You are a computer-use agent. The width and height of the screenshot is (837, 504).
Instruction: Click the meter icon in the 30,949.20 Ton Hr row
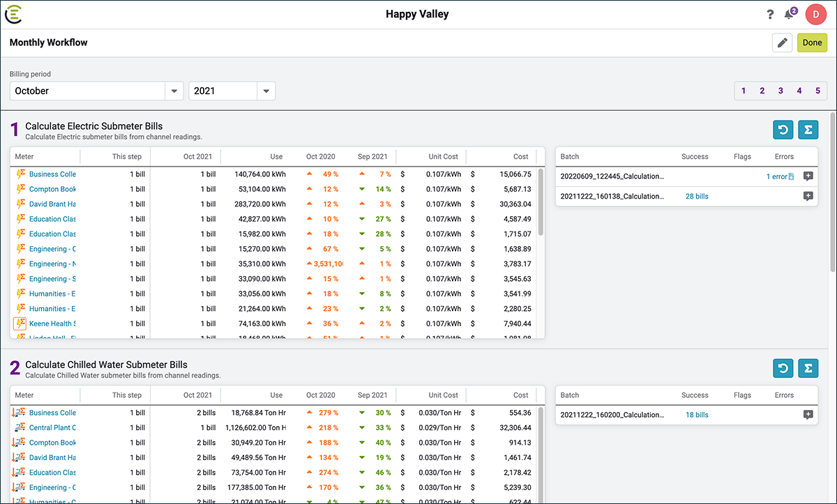tap(20, 443)
